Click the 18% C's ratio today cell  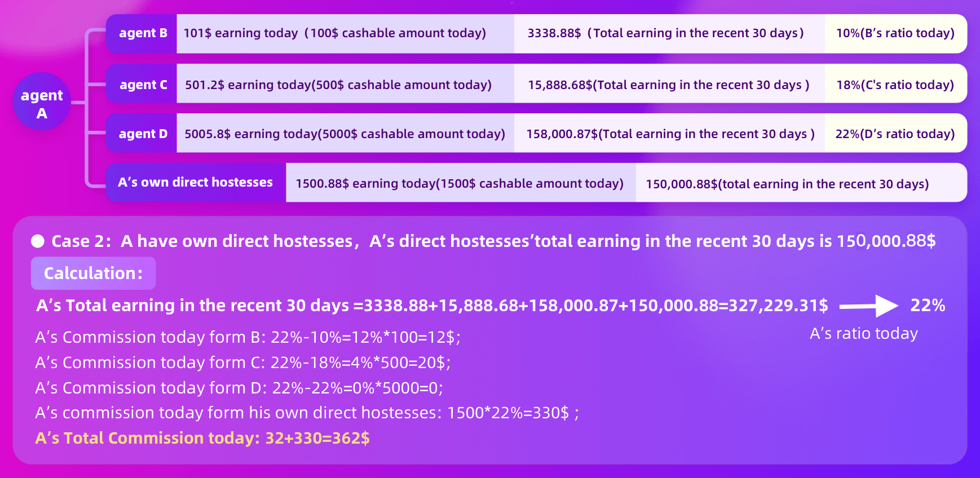(895, 85)
